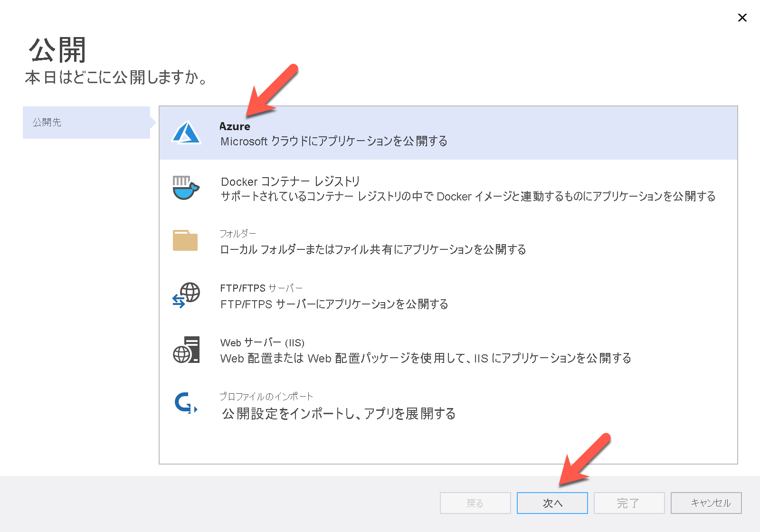Image resolution: width=760 pixels, height=532 pixels.
Task: Click the Web サーバー (IIS) icon
Action: tap(186, 350)
